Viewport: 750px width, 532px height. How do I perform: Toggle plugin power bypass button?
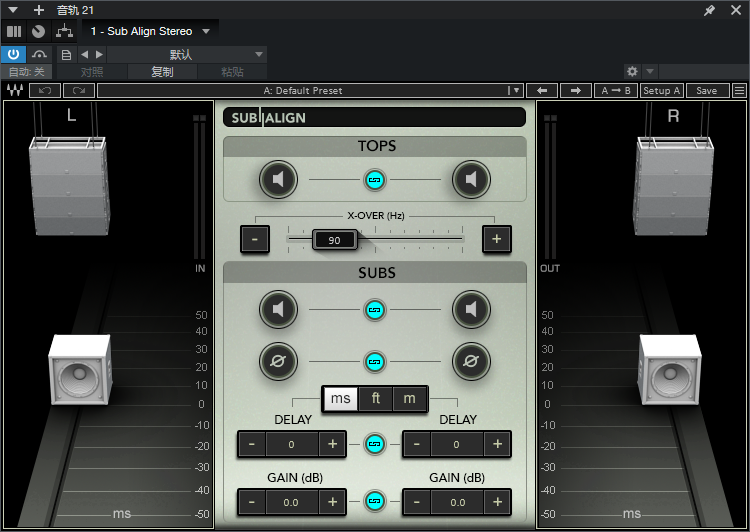point(13,55)
